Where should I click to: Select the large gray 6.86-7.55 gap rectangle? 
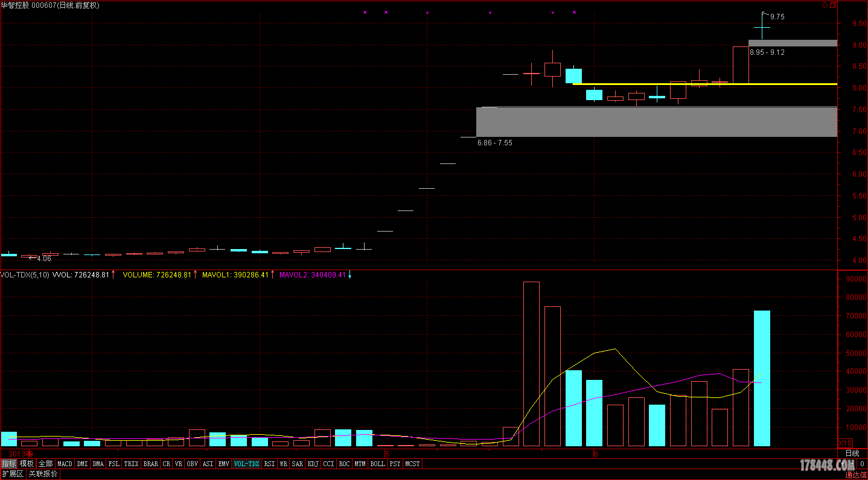click(657, 122)
